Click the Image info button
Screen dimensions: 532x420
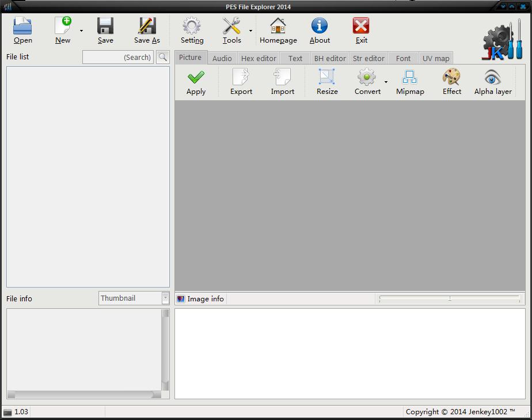[x=201, y=299]
